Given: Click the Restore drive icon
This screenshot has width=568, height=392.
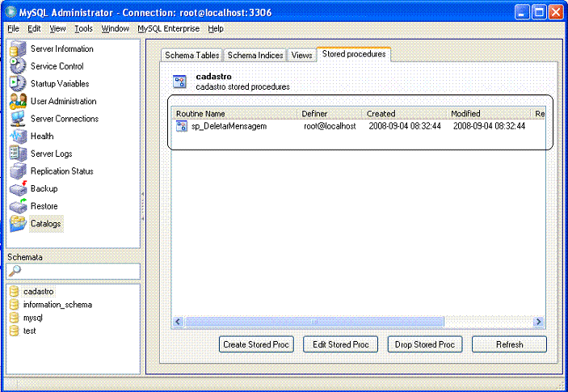Looking at the screenshot, I should (18, 206).
